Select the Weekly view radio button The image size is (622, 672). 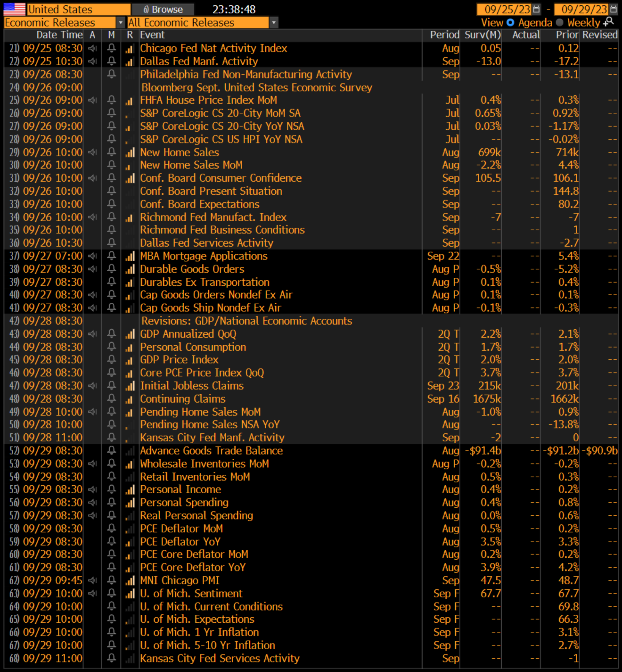pos(559,22)
